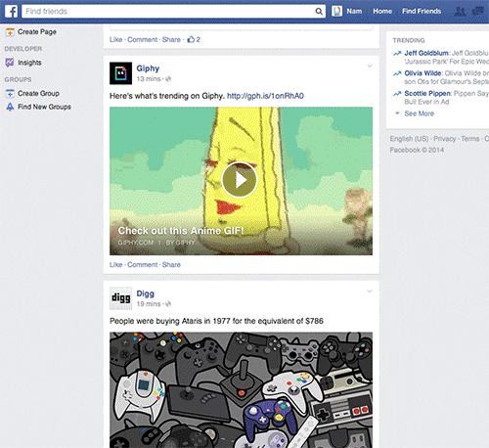489x448 pixels.
Task: Click 'Check out this Anime GIF!' caption
Action: pyautogui.click(x=181, y=231)
